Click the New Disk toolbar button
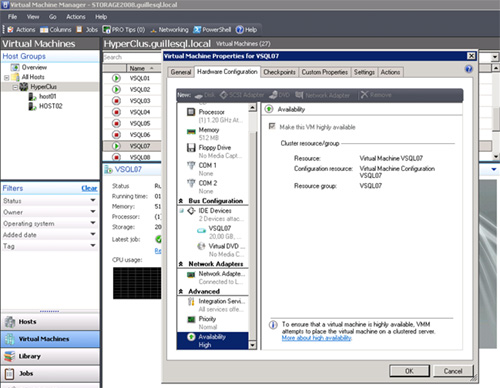Viewport: 500px width, 388px height. pyautogui.click(x=205, y=95)
